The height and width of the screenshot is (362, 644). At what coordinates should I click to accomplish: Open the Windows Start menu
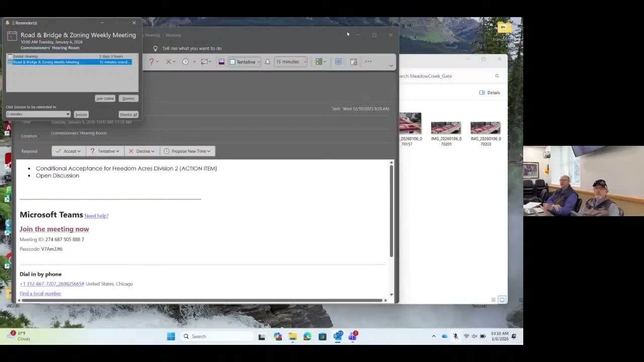point(171,336)
